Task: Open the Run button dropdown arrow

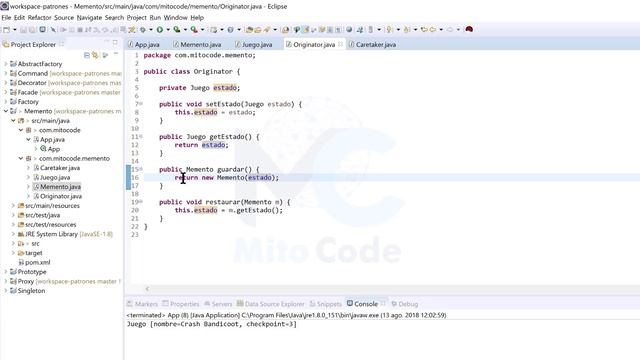Action: click(x=168, y=29)
